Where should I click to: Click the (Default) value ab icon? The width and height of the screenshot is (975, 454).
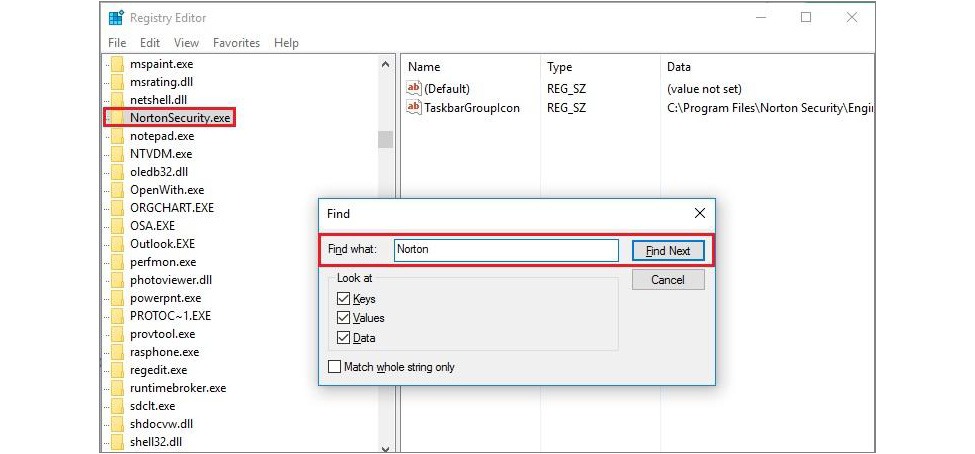pos(414,88)
